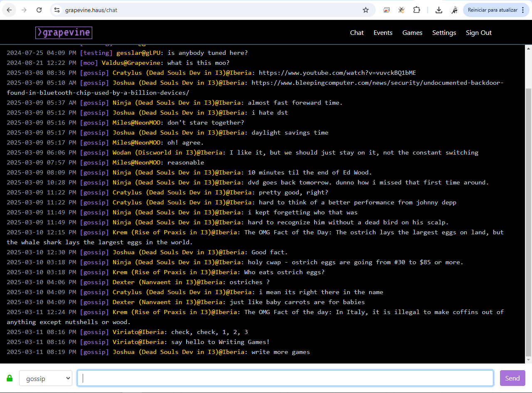Open the site permissions tune icon in address bar

point(56,10)
